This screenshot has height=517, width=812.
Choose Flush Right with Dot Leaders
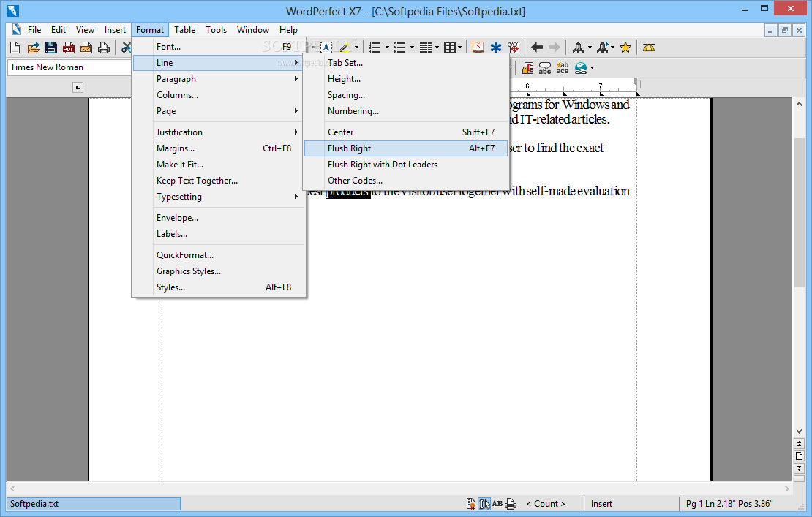406,164
